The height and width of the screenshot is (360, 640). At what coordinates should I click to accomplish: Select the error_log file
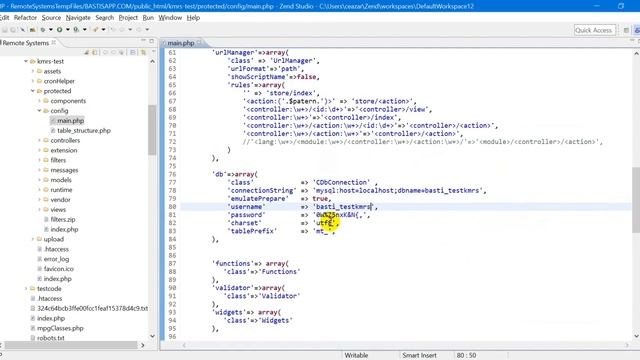[56, 259]
